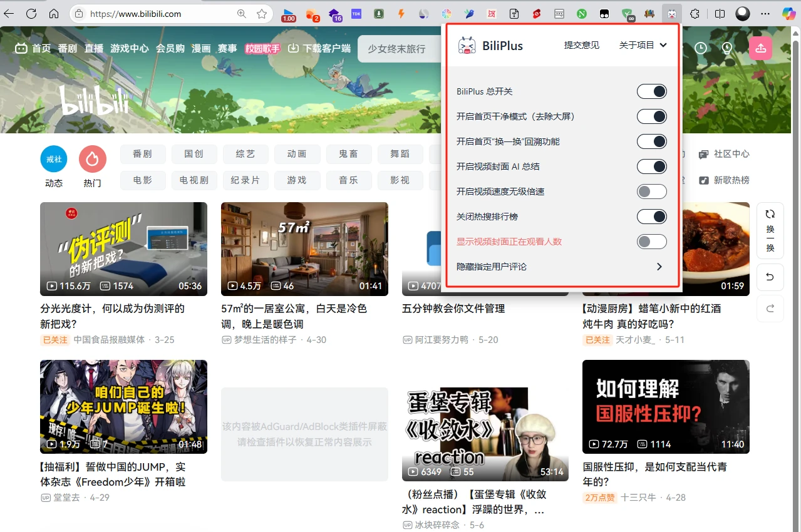Open the 动态 circular icon
The image size is (801, 532).
[x=54, y=159]
